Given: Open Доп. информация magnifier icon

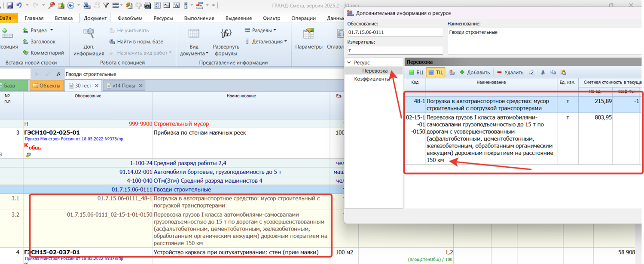Looking at the screenshot, I should [89, 34].
